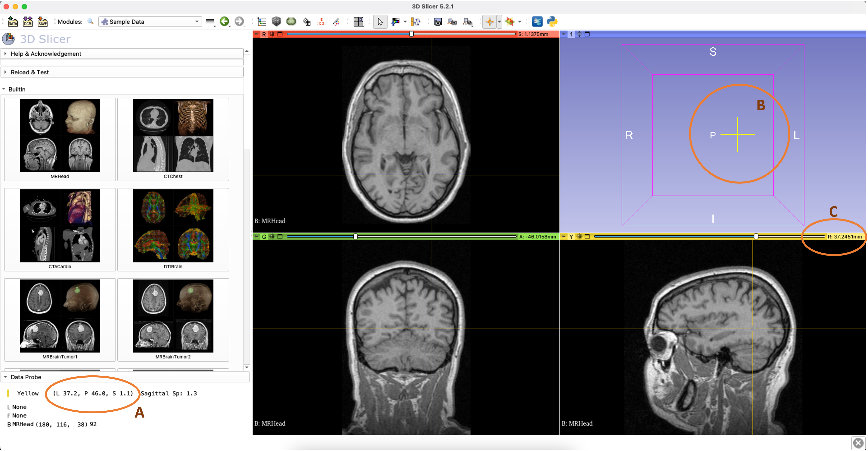Click the module search magnifier icon
Viewport: 868px width, 451px height.
pyautogui.click(x=90, y=22)
